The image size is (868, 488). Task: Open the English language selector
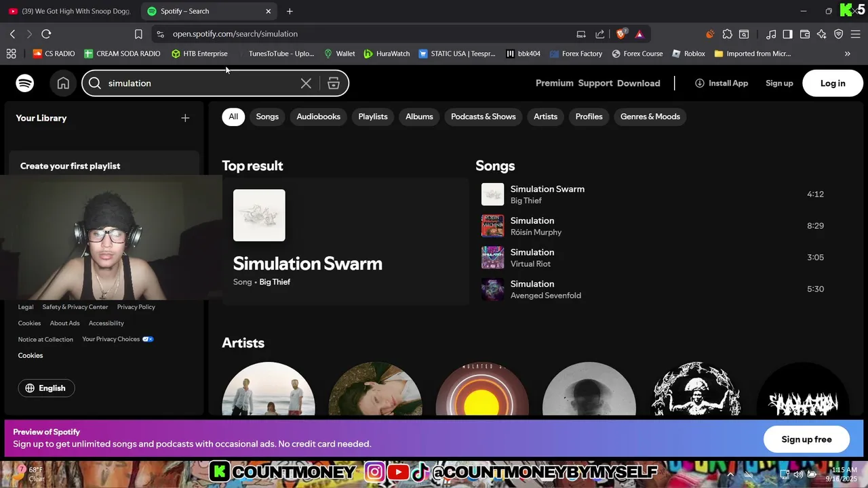pos(46,388)
